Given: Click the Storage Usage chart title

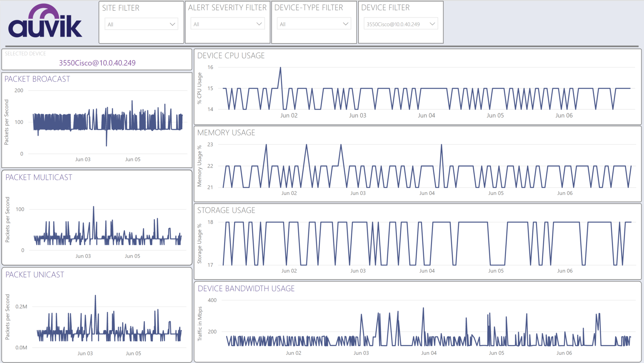Looking at the screenshot, I should (x=226, y=210).
